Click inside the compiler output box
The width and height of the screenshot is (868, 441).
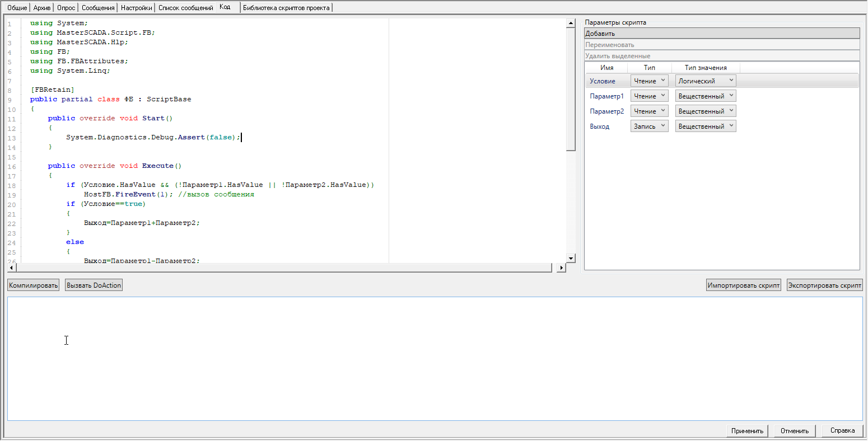435,359
